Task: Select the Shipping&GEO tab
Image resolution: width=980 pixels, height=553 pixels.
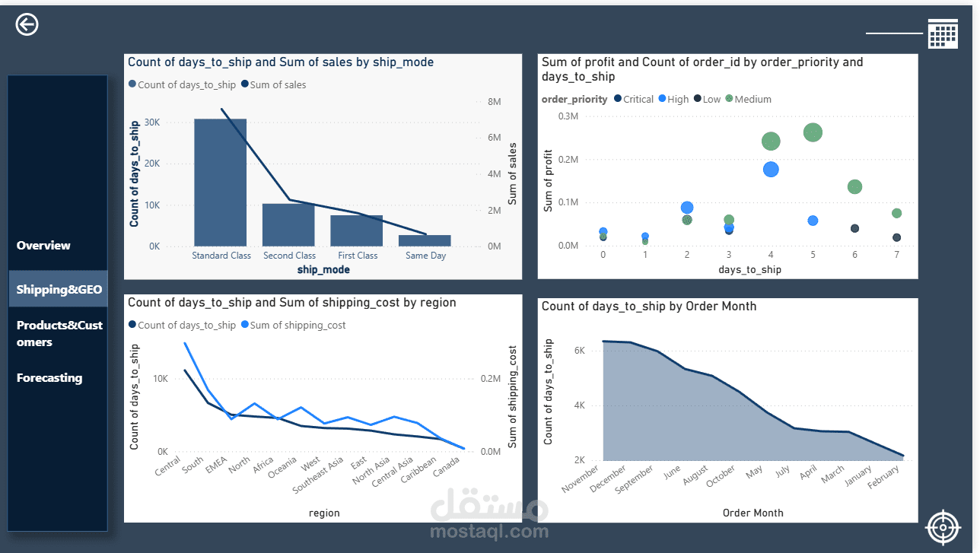Action: (x=59, y=290)
